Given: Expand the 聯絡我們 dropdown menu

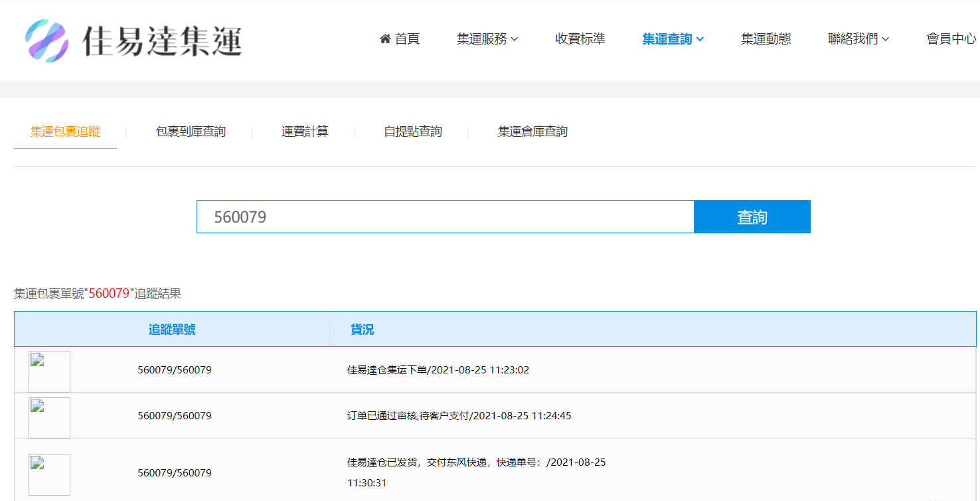Looking at the screenshot, I should (858, 39).
